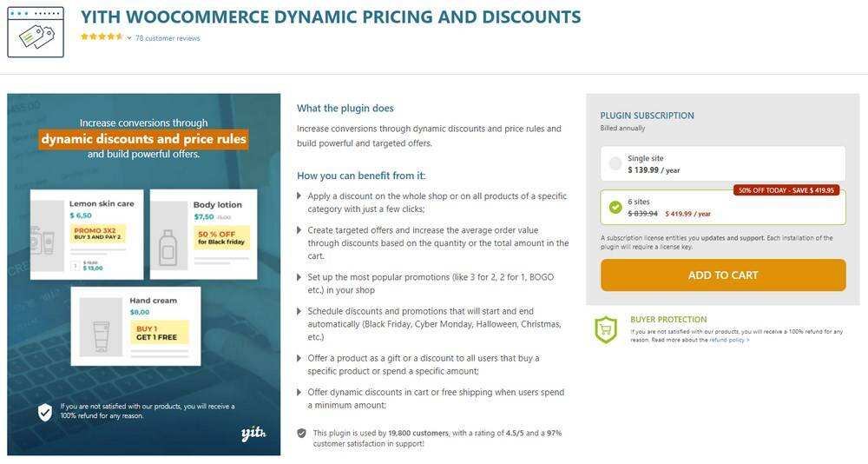
Task: Open the refund policy link
Action: coord(729,340)
